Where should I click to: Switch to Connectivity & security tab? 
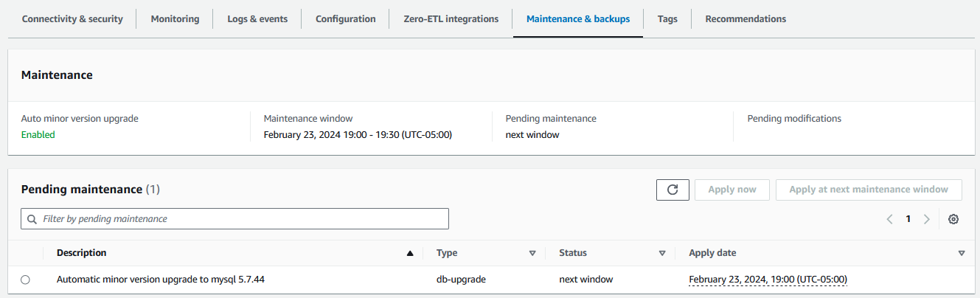(72, 19)
